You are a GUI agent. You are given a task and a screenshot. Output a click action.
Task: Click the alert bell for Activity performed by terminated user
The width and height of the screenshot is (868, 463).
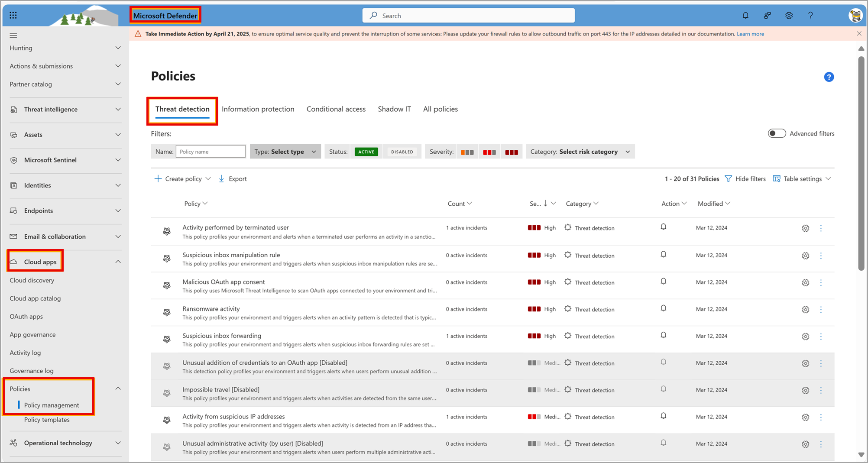(663, 227)
